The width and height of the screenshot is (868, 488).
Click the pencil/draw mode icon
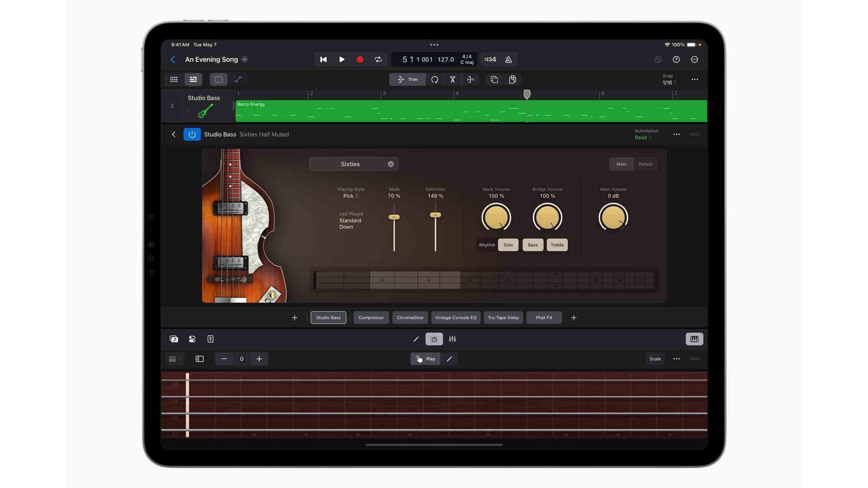(x=449, y=359)
